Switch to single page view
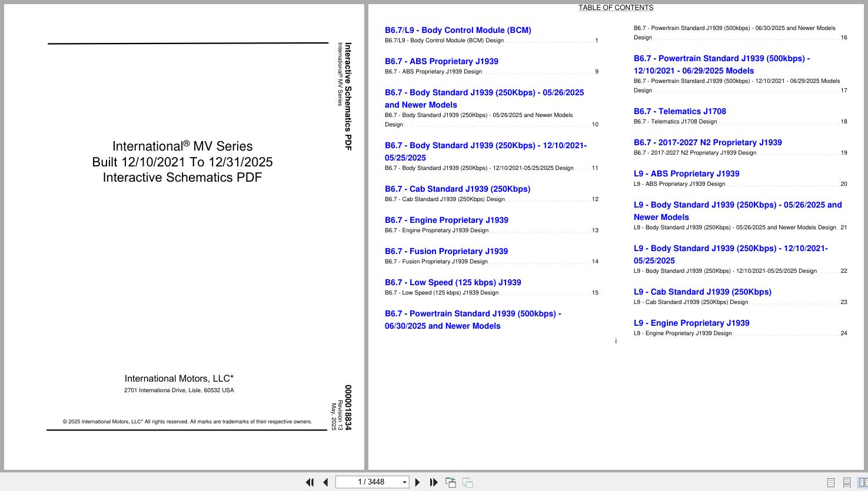This screenshot has width=868, height=491. pos(831,482)
